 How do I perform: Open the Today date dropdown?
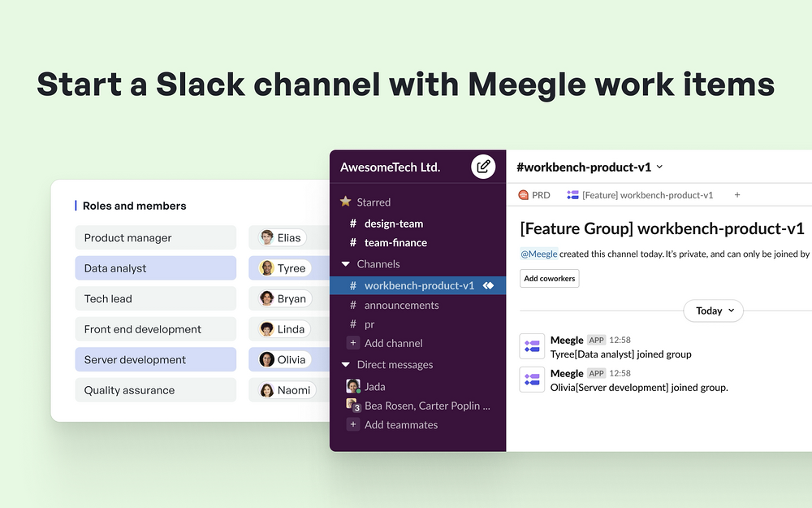713,310
